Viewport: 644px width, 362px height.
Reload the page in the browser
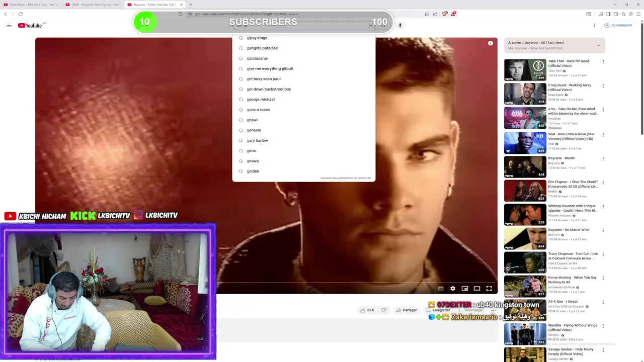pos(21,14)
